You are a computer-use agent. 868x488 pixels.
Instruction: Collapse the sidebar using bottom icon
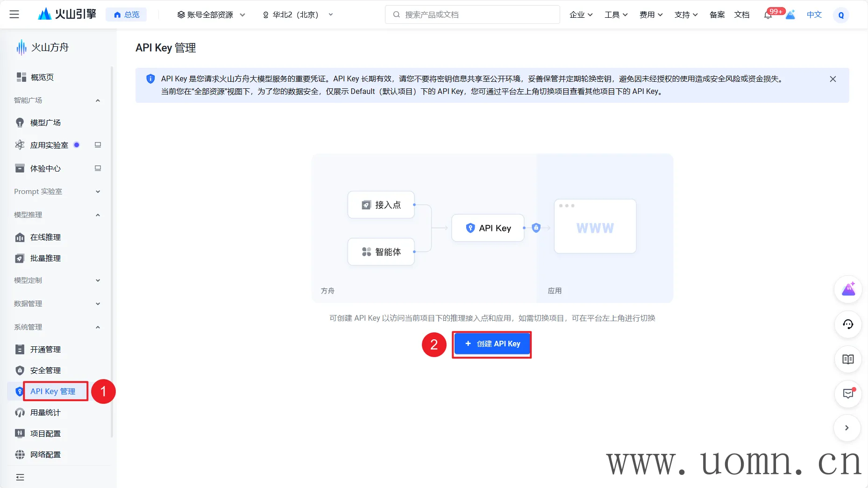click(x=20, y=477)
